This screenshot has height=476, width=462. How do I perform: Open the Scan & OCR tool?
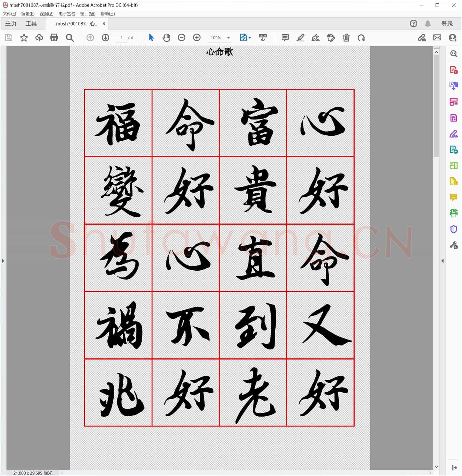[x=453, y=213]
